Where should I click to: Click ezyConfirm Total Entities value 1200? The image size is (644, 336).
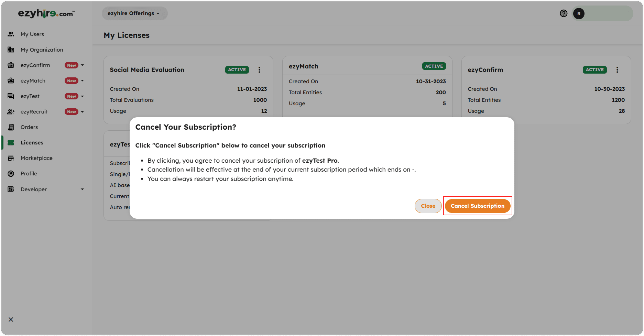click(x=618, y=100)
